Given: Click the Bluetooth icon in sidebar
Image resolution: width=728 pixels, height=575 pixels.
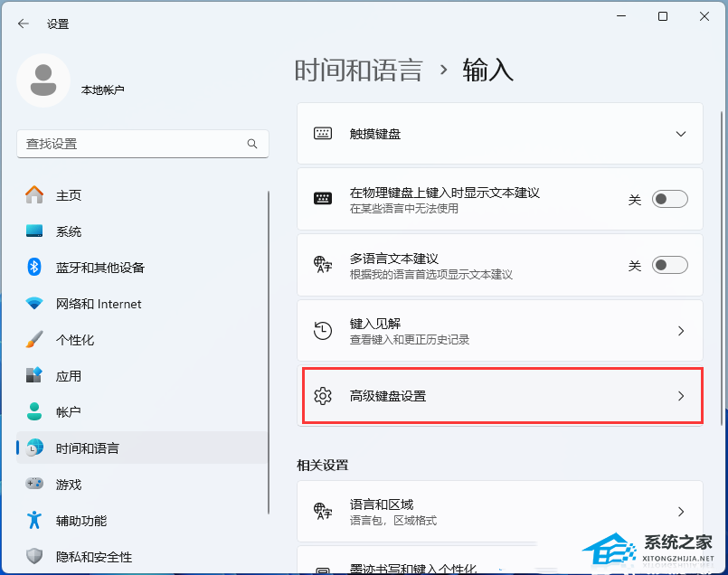Looking at the screenshot, I should coord(34,268).
